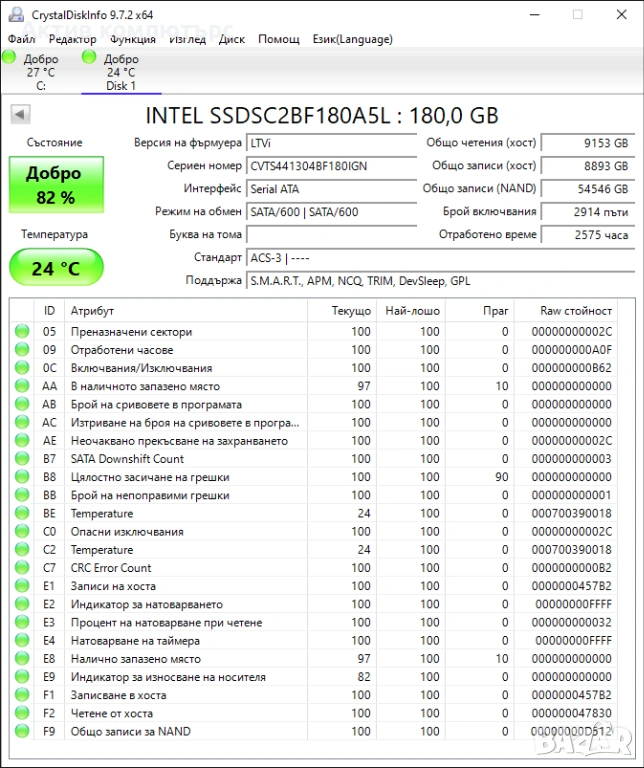
Task: Click the firmware version LTVi field
Action: click(x=331, y=143)
